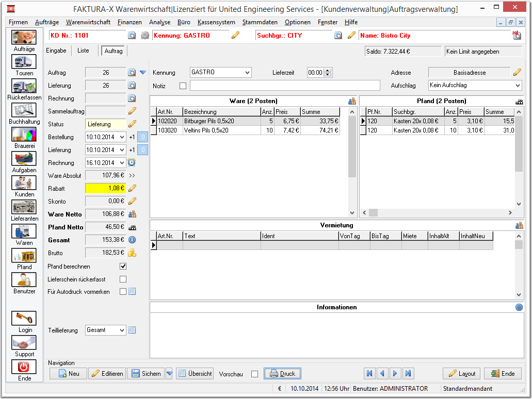
Task: Click the info icon beside Gesamt
Action: [132, 240]
